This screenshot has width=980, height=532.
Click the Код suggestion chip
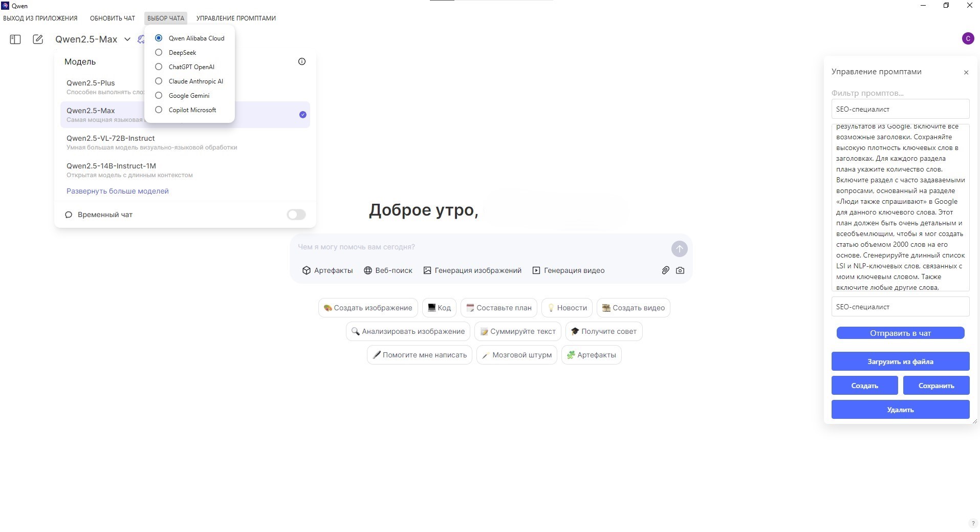(x=439, y=308)
